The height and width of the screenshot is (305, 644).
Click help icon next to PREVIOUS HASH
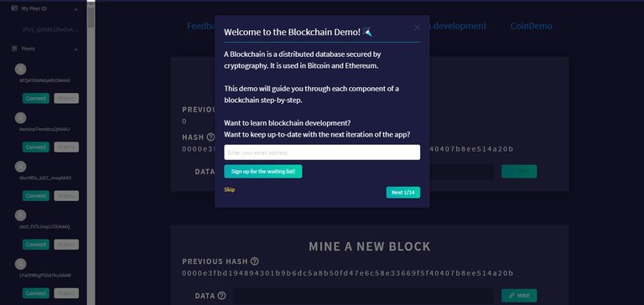point(255,261)
